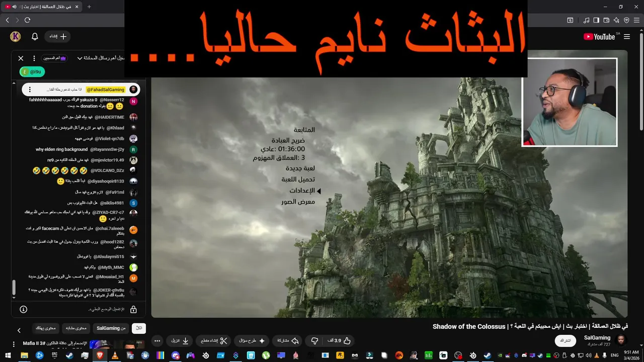Toggle browser sidebar panel icon
Screen dimensions: 644x362
(x=596, y=20)
